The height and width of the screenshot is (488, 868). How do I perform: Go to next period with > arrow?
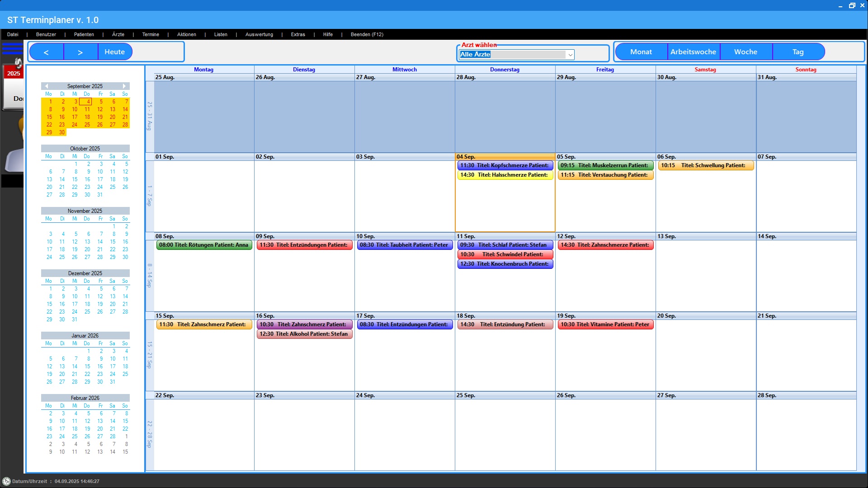[x=80, y=52]
